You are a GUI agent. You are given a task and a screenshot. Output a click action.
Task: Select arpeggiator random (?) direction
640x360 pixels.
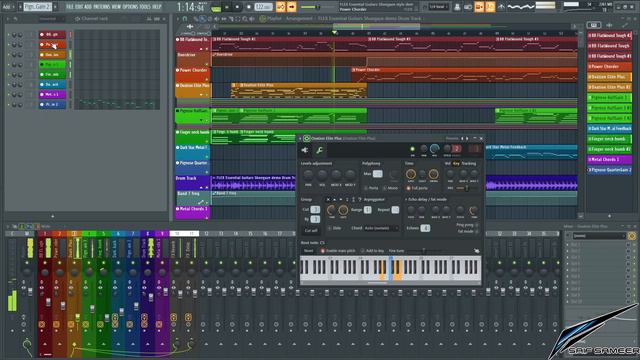pos(360,200)
